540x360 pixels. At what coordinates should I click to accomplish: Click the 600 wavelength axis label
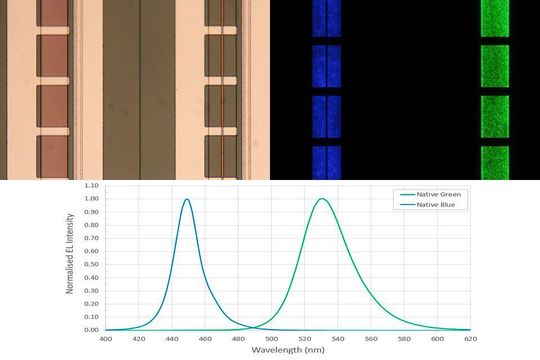[x=437, y=339]
